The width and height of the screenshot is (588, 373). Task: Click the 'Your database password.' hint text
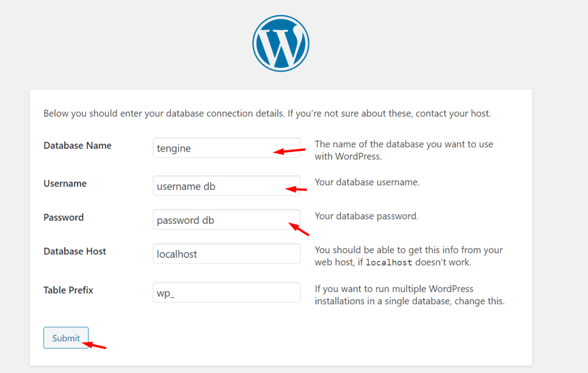point(366,216)
